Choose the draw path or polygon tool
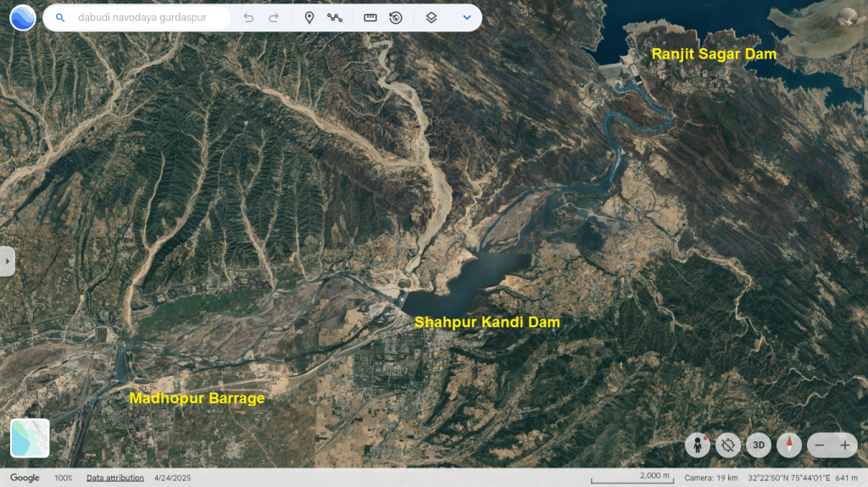Image resolution: width=868 pixels, height=487 pixels. pyautogui.click(x=335, y=18)
